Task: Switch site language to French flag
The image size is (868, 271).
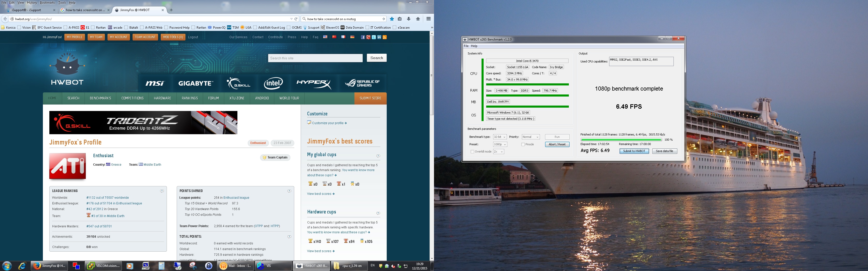Action: [x=343, y=37]
